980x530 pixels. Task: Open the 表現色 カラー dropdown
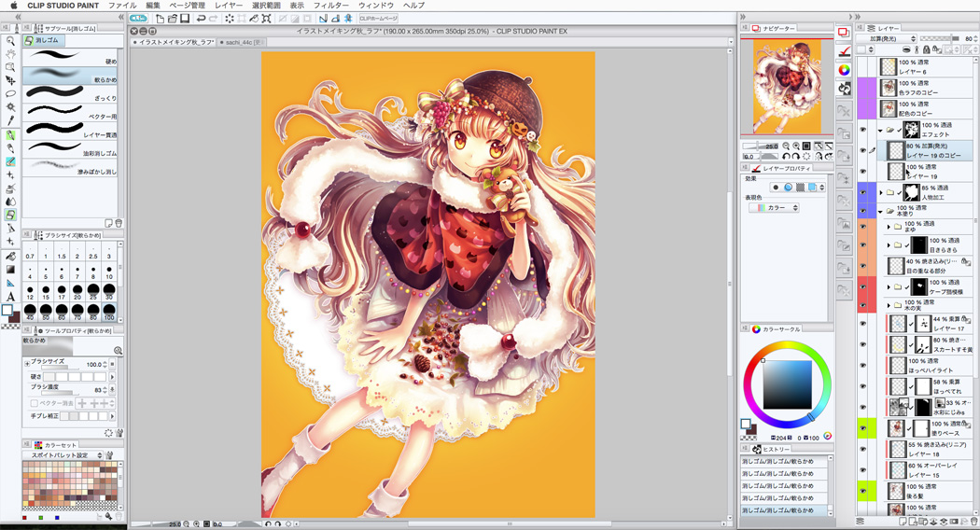(775, 207)
